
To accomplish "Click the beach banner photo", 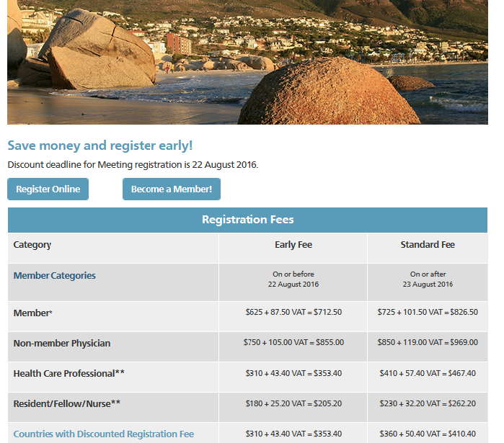I will 247,62.
